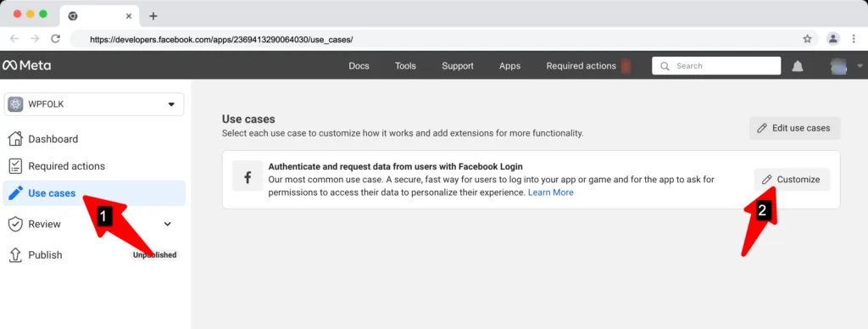The image size is (868, 329).
Task: Click the "Use cases" page heading
Action: tap(248, 119)
